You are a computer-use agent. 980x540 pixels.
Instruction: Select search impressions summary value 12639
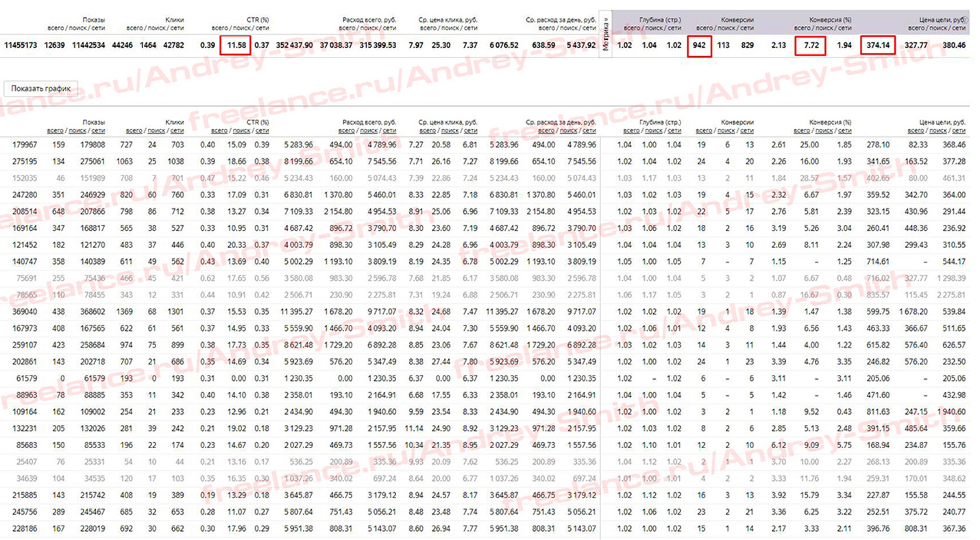[x=55, y=46]
